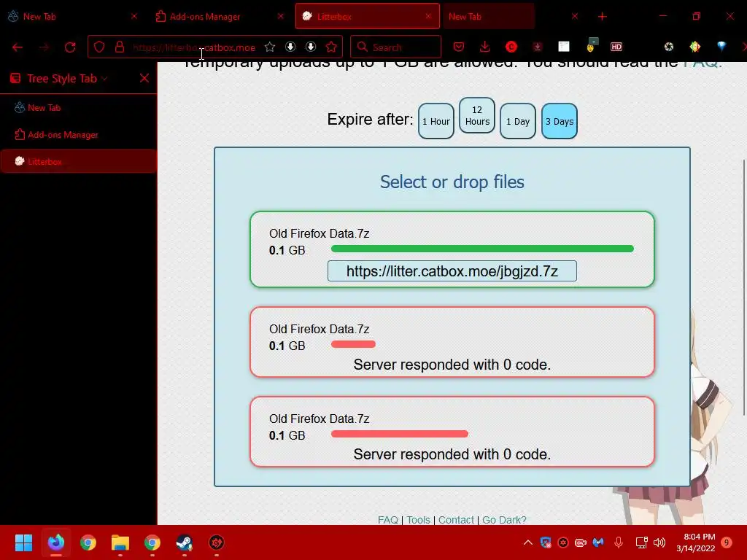The height and width of the screenshot is (560, 747).
Task: Click in the browser address bar URL
Action: click(194, 47)
